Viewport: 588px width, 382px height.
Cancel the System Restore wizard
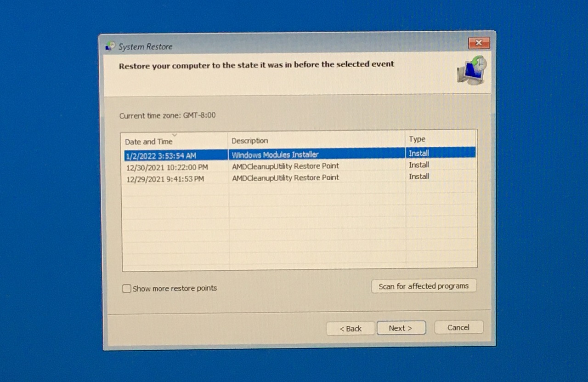pos(458,327)
